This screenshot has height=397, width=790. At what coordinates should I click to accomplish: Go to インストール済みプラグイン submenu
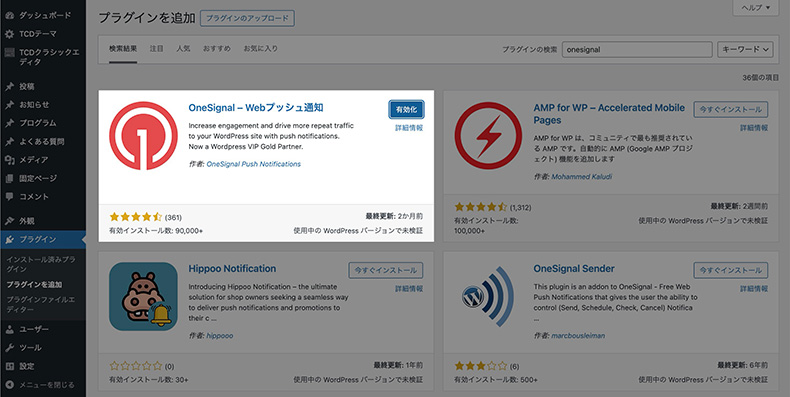(x=41, y=264)
